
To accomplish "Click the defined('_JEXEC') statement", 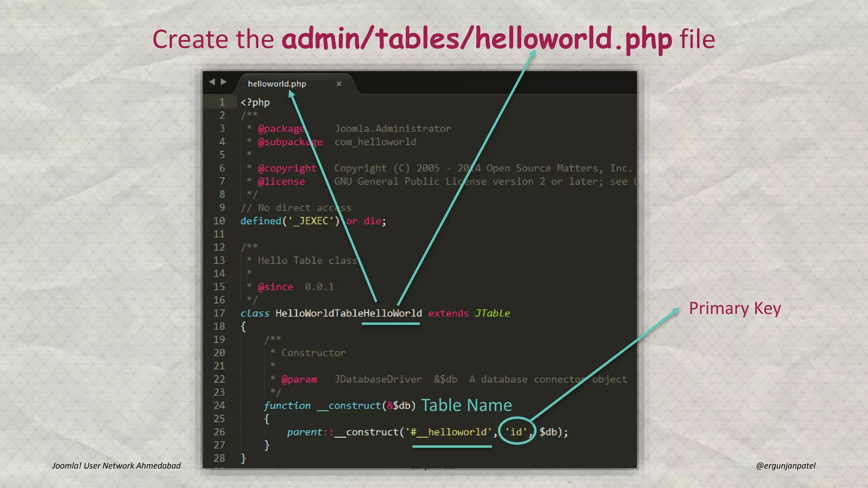I will click(290, 221).
